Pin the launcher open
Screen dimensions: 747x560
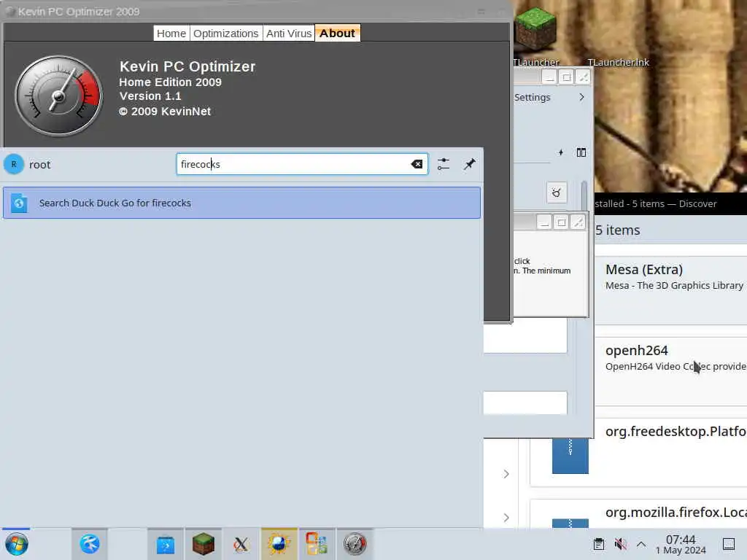coord(470,164)
